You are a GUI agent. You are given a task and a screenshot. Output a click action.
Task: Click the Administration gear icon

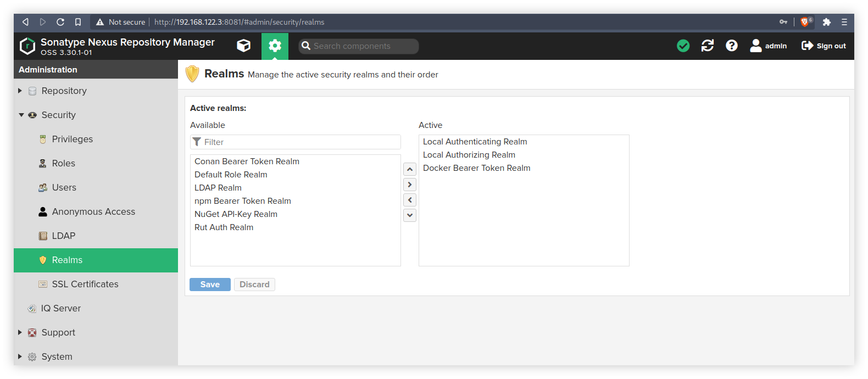click(275, 46)
